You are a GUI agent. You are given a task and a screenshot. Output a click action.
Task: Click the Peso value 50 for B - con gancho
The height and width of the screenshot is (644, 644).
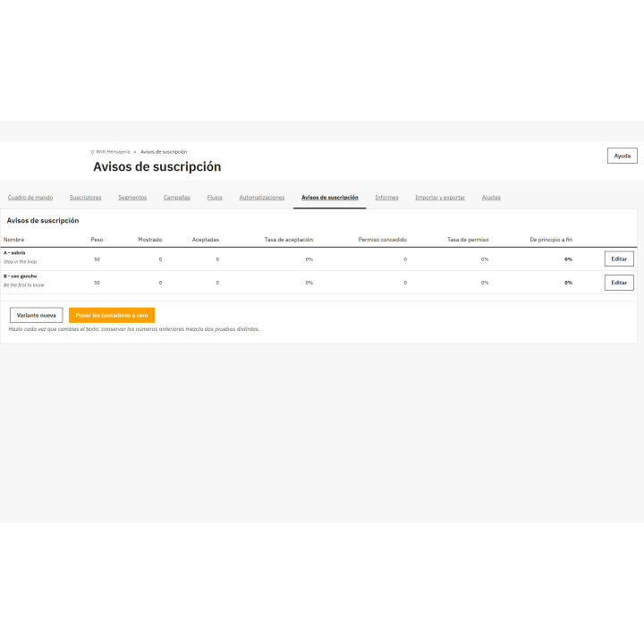[x=97, y=283]
